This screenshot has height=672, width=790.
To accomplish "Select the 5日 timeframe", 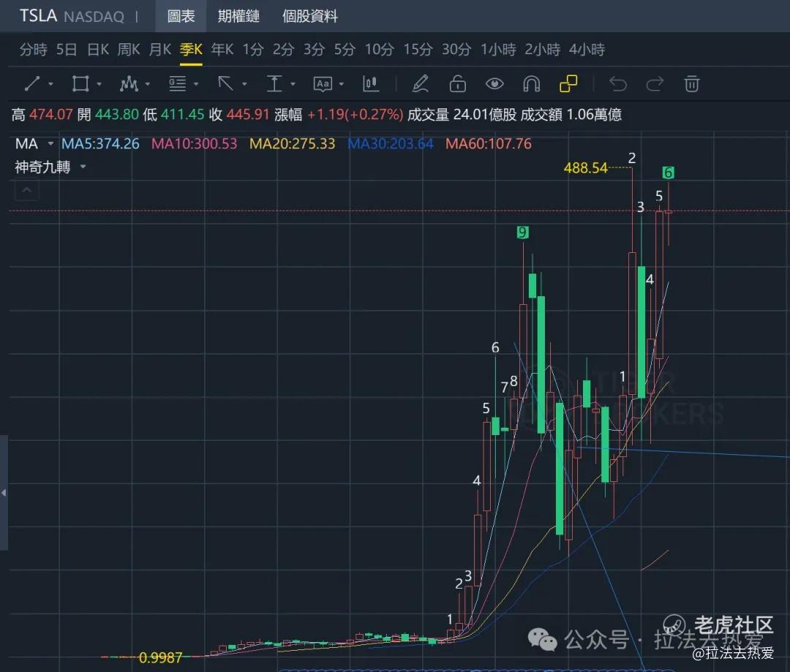I will pyautogui.click(x=67, y=50).
